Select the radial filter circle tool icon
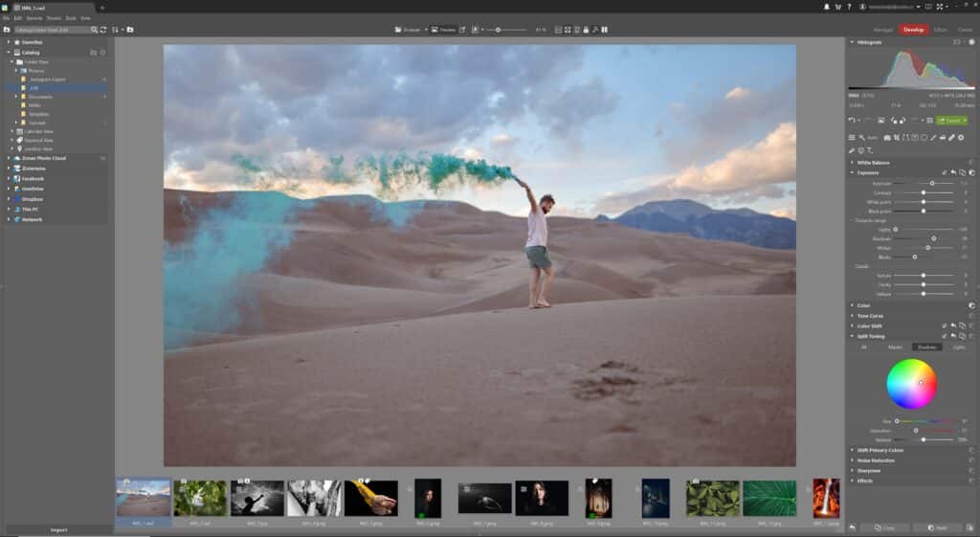Screen dimensions: 980x537 click(x=924, y=138)
